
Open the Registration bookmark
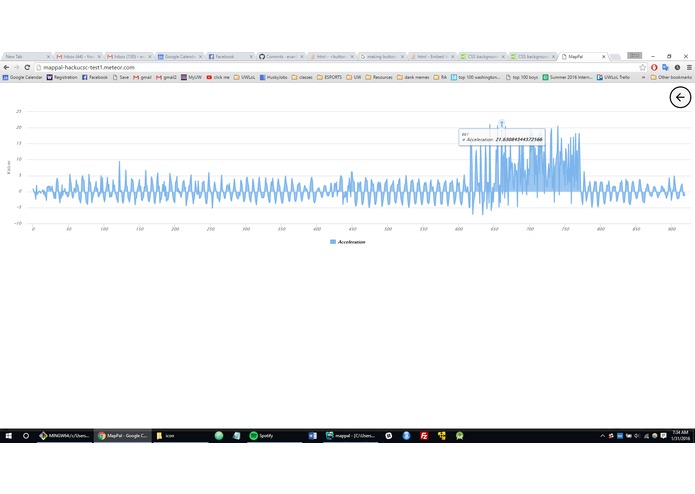tap(62, 77)
